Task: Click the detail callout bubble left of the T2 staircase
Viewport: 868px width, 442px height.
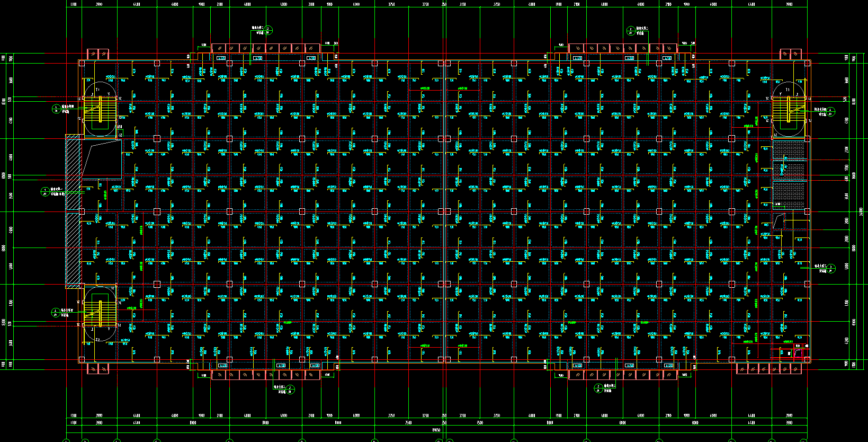Action: pos(56,313)
